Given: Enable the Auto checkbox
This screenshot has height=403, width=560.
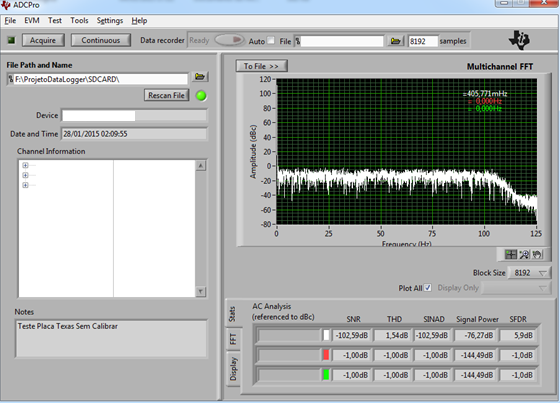Looking at the screenshot, I should click(x=271, y=40).
